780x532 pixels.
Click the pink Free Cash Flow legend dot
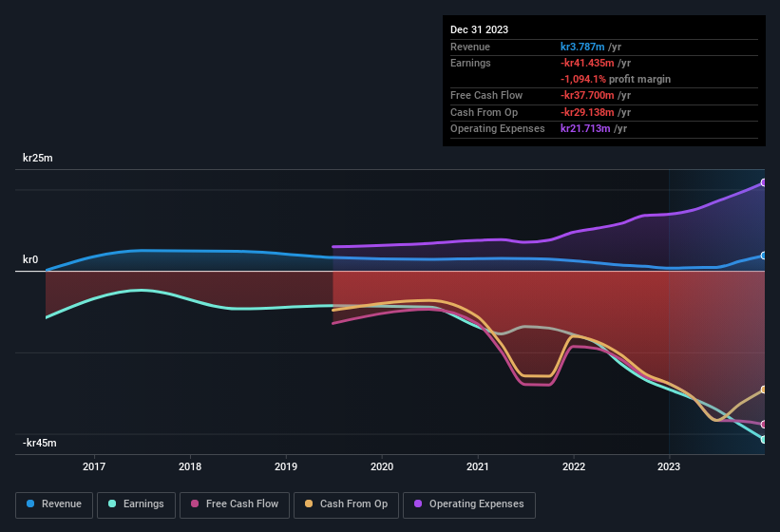click(195, 503)
